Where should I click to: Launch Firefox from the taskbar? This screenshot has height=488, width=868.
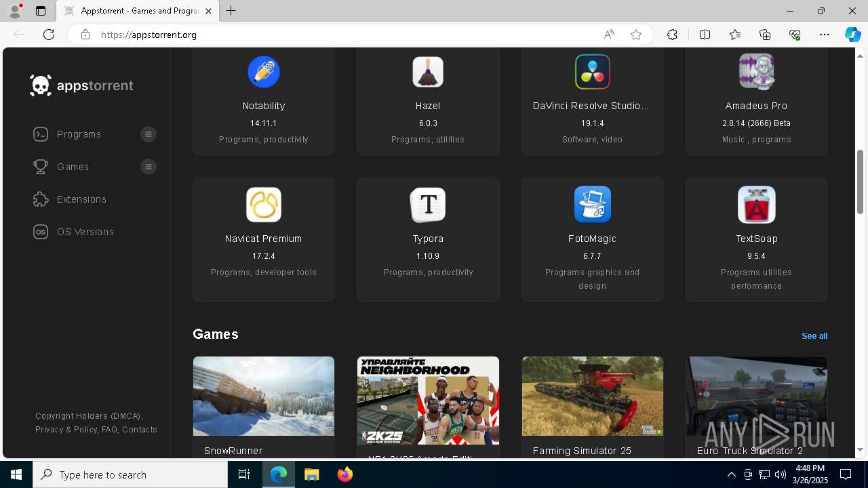tap(345, 474)
